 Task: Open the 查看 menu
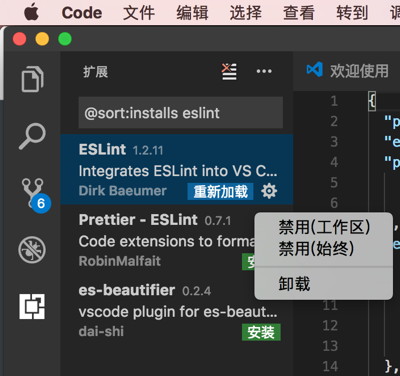(299, 13)
